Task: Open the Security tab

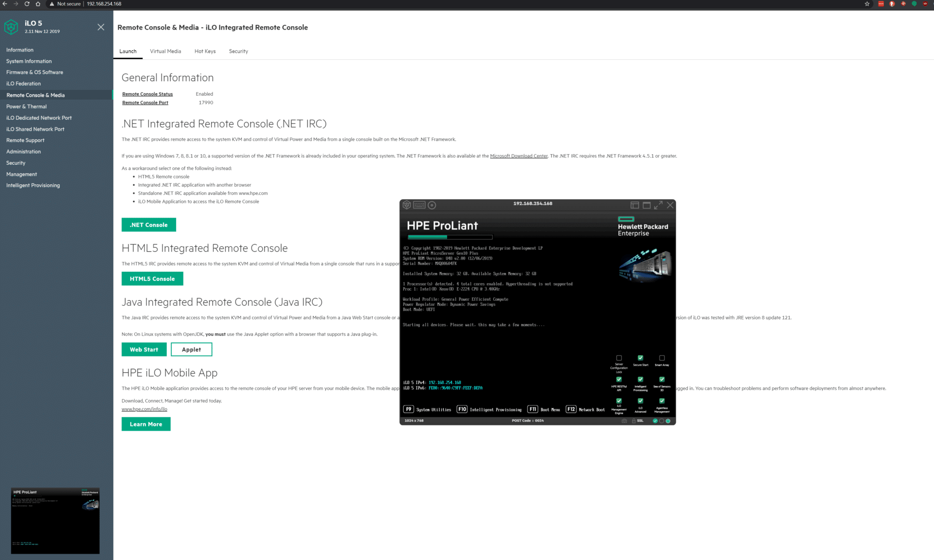Action: tap(238, 51)
